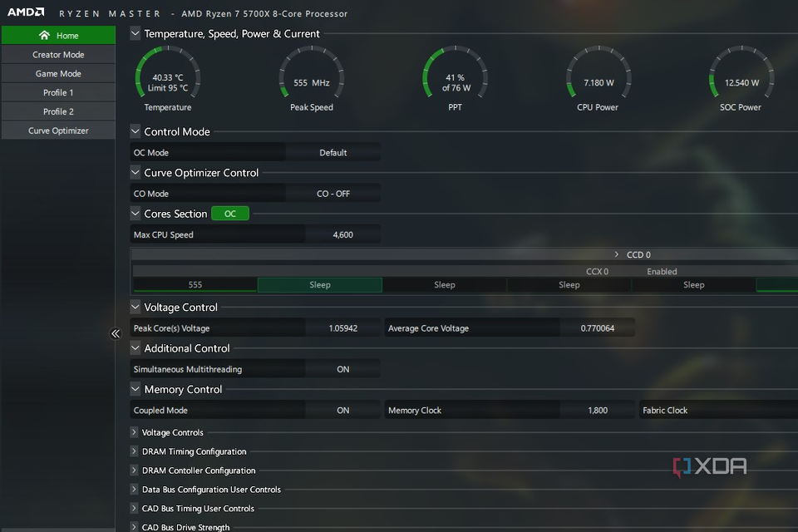This screenshot has width=798, height=532.
Task: Open Creator Mode
Action: coord(58,54)
